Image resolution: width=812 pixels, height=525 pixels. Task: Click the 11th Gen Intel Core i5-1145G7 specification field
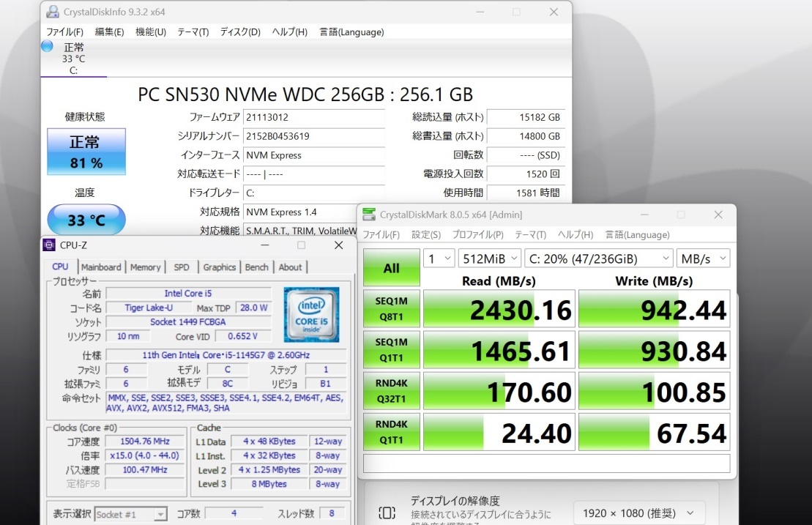[226, 355]
